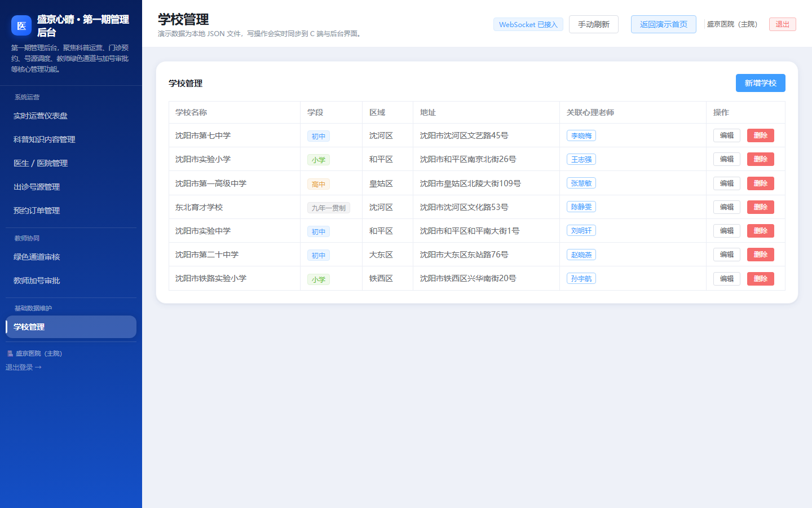Select the active 学校管理 sidebar item
Image resolution: width=812 pixels, height=508 pixels.
point(71,327)
